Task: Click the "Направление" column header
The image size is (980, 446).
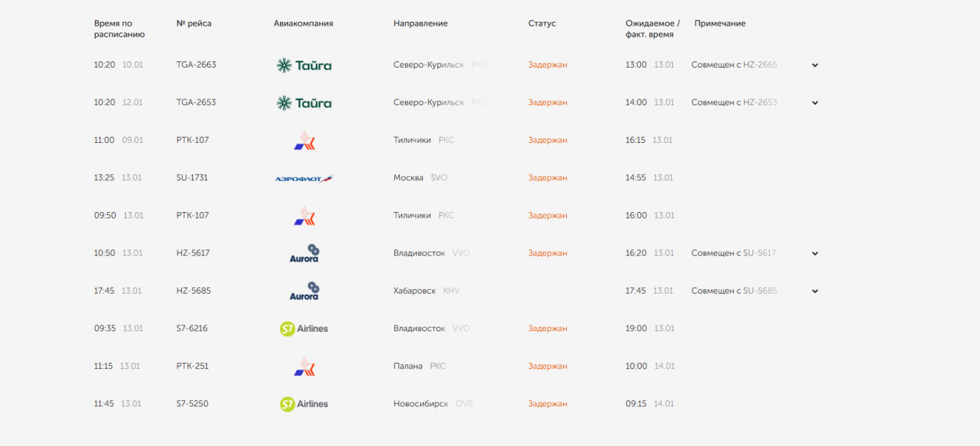Action: (x=420, y=23)
